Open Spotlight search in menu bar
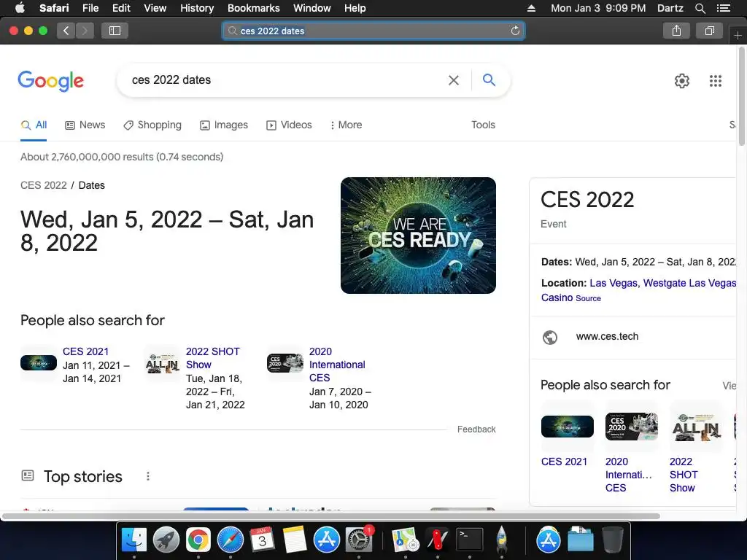 [700, 8]
